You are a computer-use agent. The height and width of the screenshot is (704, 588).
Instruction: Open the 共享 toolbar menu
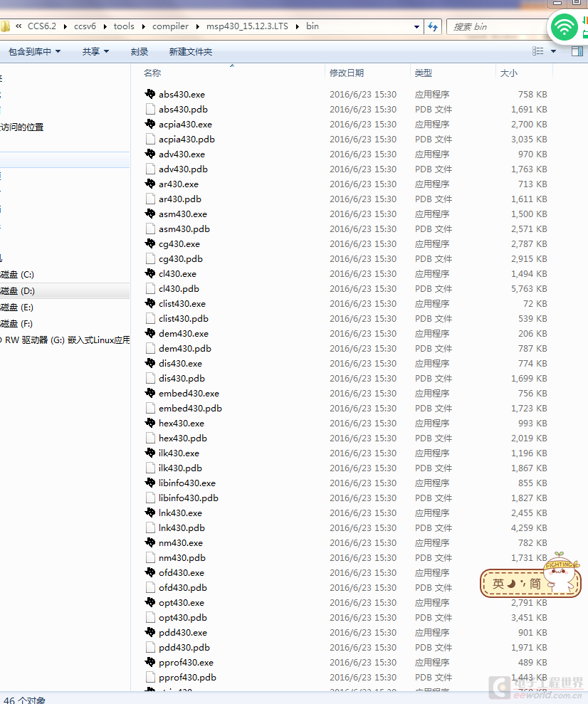95,52
